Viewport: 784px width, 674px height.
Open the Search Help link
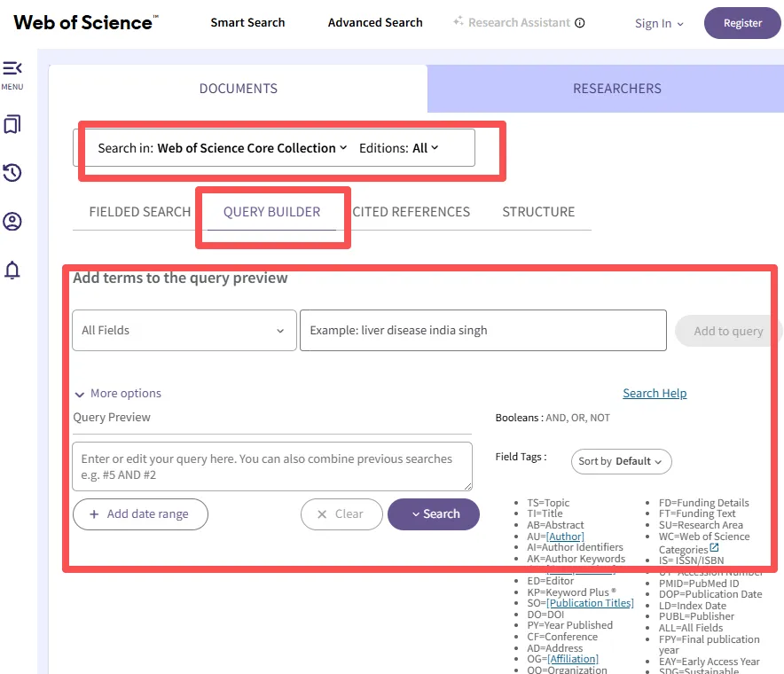[x=655, y=394]
